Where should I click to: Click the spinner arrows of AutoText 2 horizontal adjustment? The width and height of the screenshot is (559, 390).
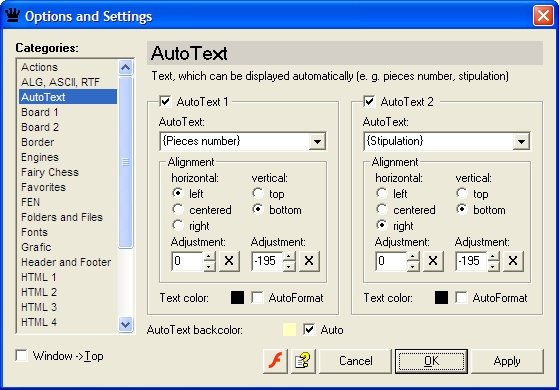click(414, 261)
